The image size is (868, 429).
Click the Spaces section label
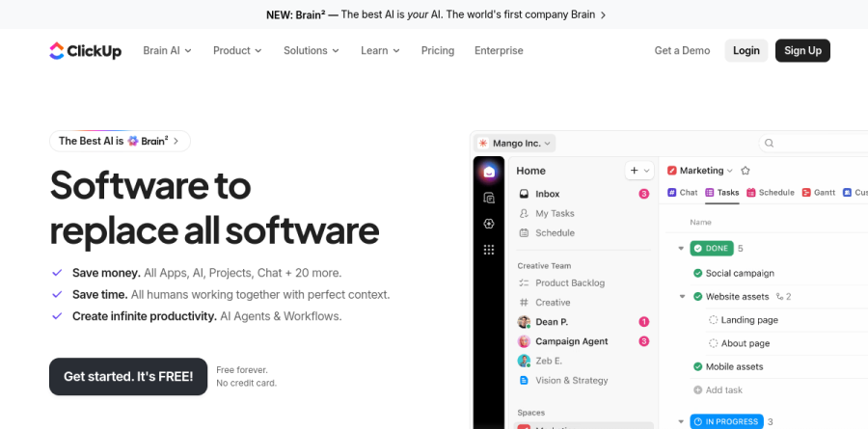[x=530, y=413]
